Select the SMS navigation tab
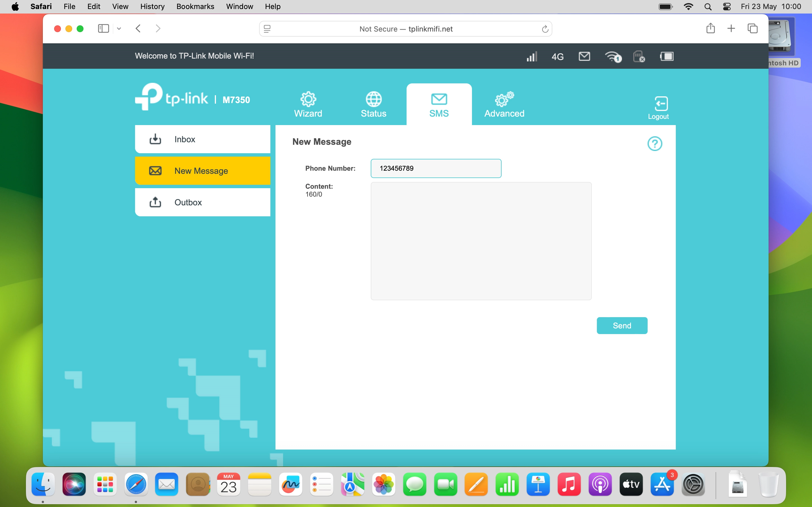Screen dimensions: 812x507 point(438,104)
